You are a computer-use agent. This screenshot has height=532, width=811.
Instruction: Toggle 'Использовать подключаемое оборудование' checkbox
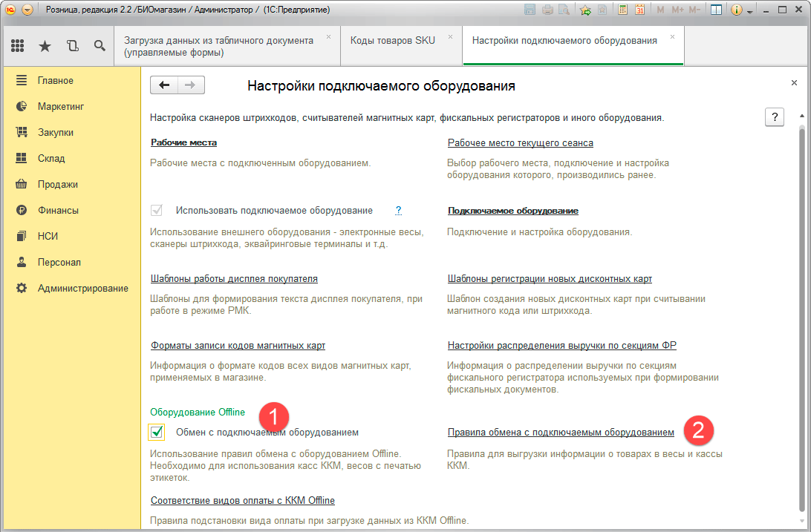157,211
